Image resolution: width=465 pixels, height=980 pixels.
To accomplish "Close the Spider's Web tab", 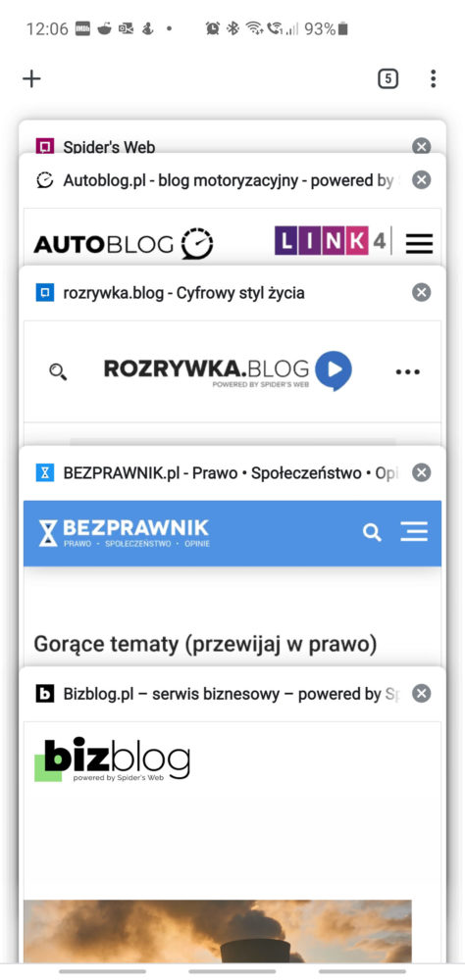I will pyautogui.click(x=421, y=147).
